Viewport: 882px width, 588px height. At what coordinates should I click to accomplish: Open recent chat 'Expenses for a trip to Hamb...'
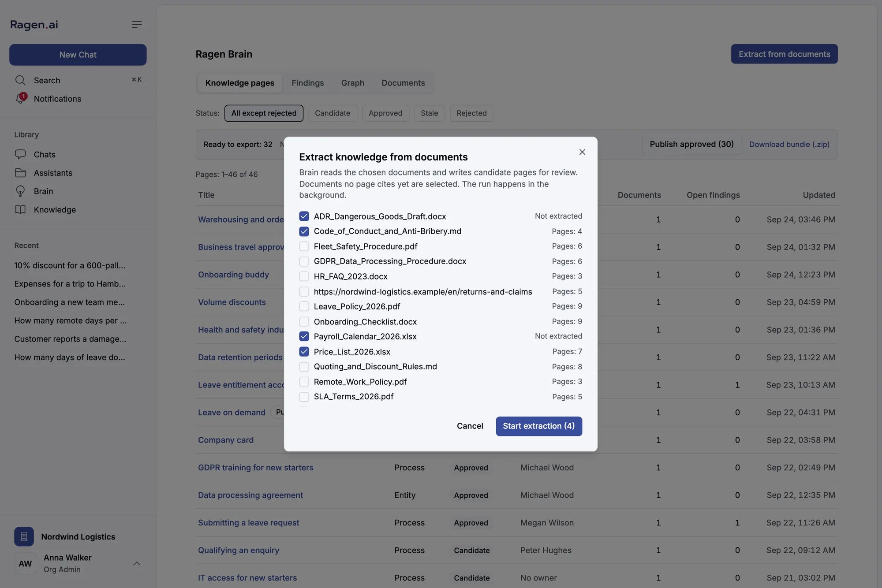(x=70, y=284)
